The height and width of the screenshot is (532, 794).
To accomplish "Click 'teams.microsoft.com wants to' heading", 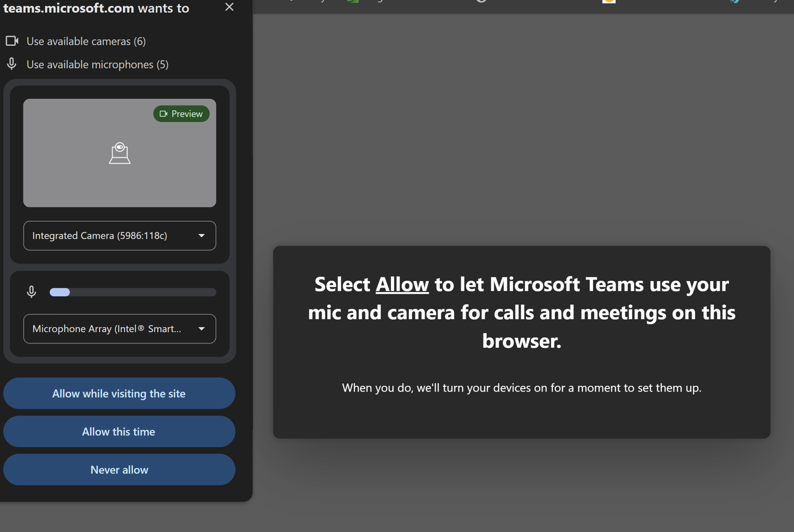I will coord(96,8).
